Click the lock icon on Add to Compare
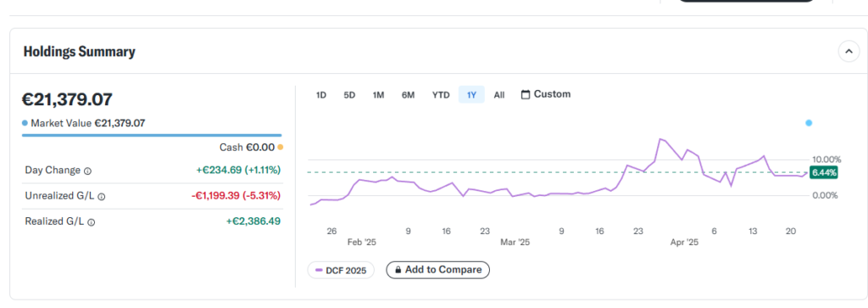 (398, 271)
